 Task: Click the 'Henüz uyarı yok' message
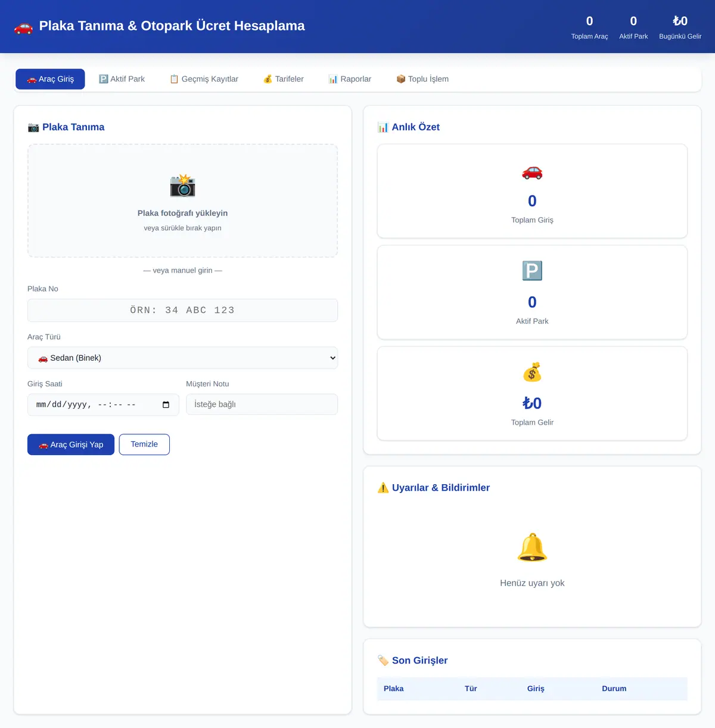point(532,583)
